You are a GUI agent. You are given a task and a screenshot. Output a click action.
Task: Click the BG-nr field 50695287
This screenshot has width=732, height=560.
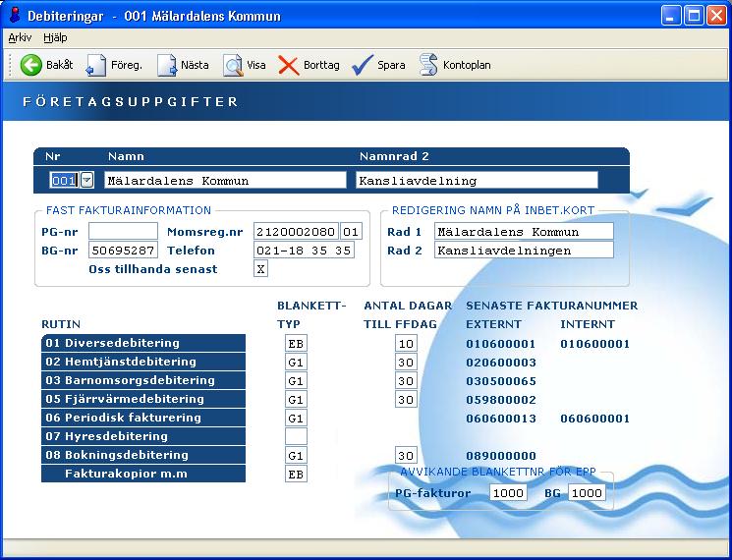tap(123, 251)
